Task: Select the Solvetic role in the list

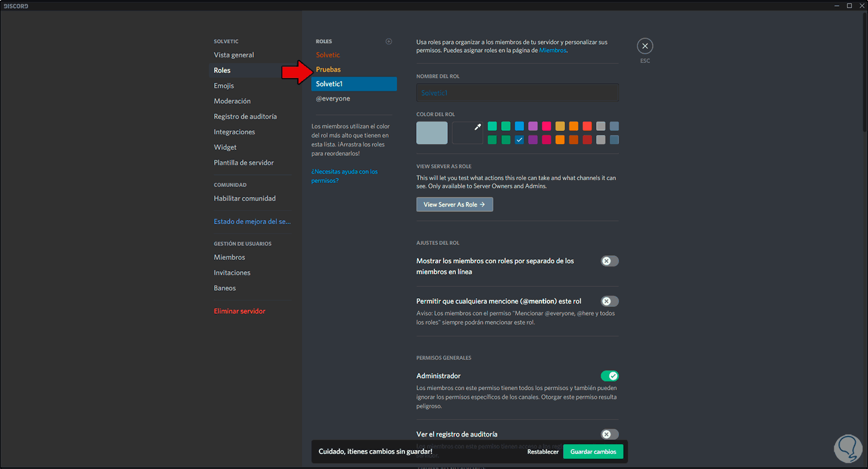Action: pos(328,55)
